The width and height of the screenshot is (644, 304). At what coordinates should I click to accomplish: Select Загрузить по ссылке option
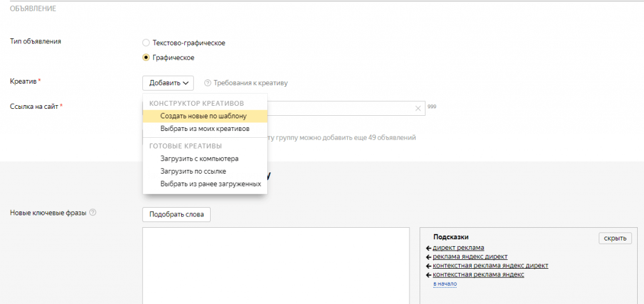click(x=193, y=171)
